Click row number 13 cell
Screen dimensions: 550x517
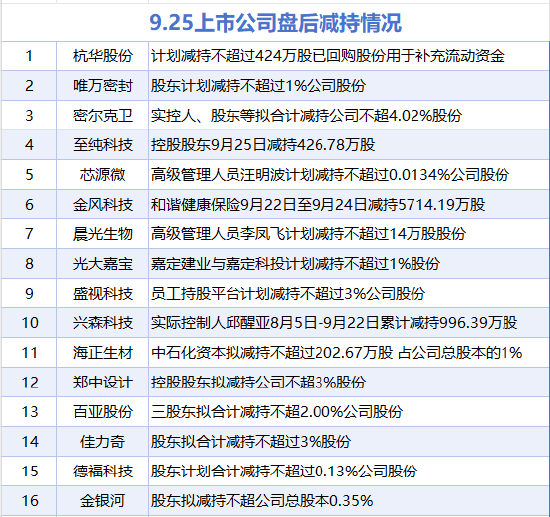click(x=29, y=412)
